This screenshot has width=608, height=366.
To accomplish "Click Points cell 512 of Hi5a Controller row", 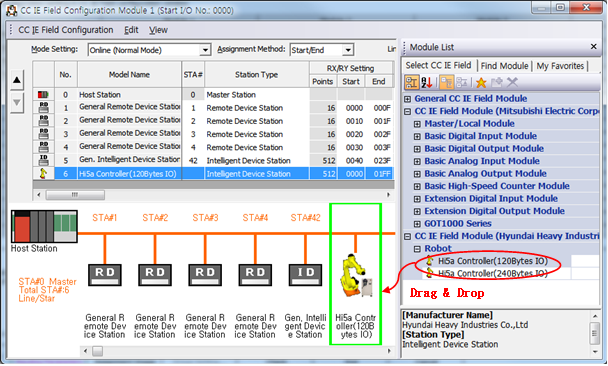I will click(x=323, y=174).
